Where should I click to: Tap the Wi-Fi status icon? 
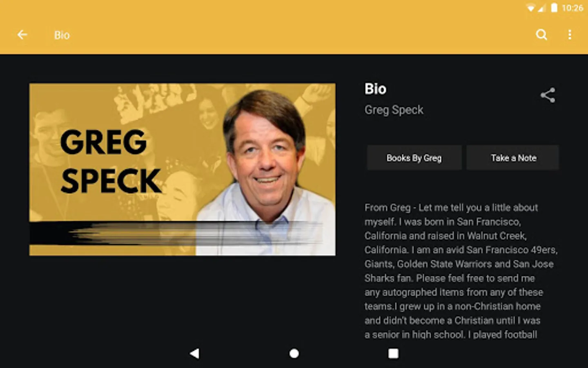531,8
